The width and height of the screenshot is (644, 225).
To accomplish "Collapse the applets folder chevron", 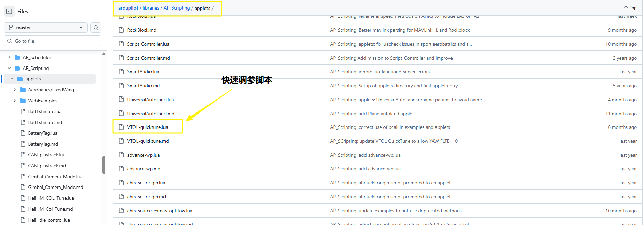I will click(x=12, y=79).
